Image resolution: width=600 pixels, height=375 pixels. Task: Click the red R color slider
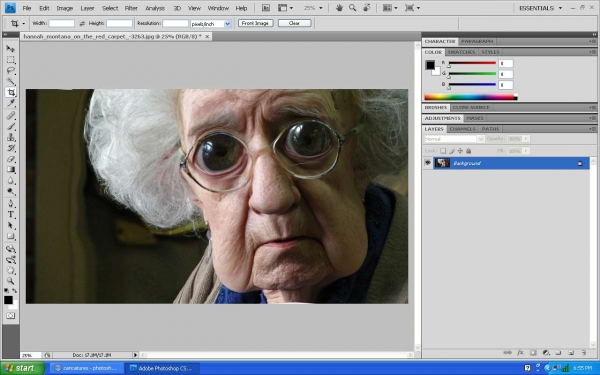[x=472, y=63]
